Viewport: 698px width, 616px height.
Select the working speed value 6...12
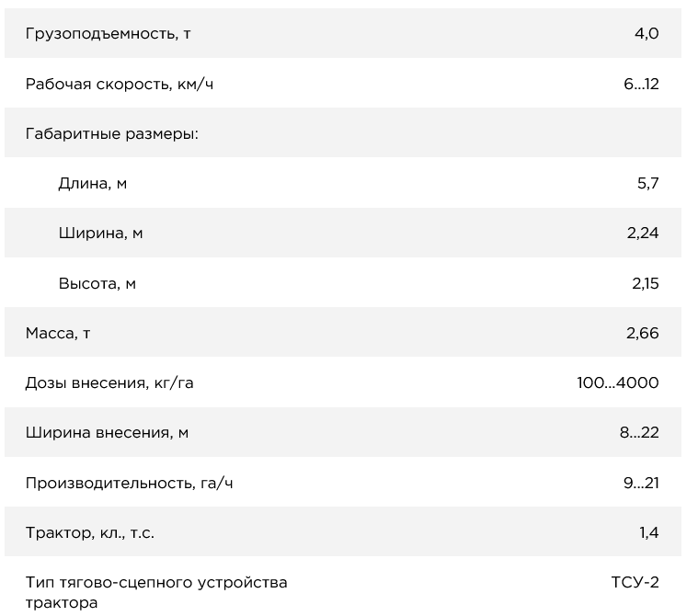[x=640, y=85]
